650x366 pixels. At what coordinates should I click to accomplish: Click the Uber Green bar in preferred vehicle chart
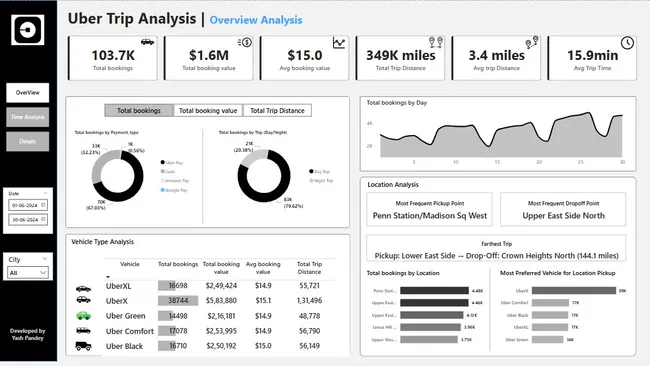coord(547,339)
